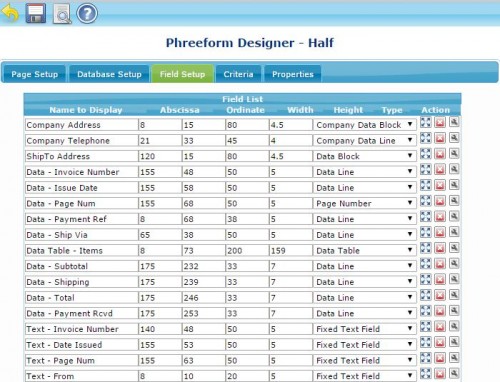Click the Name to Display column header
This screenshot has height=382, width=500.
pos(86,110)
